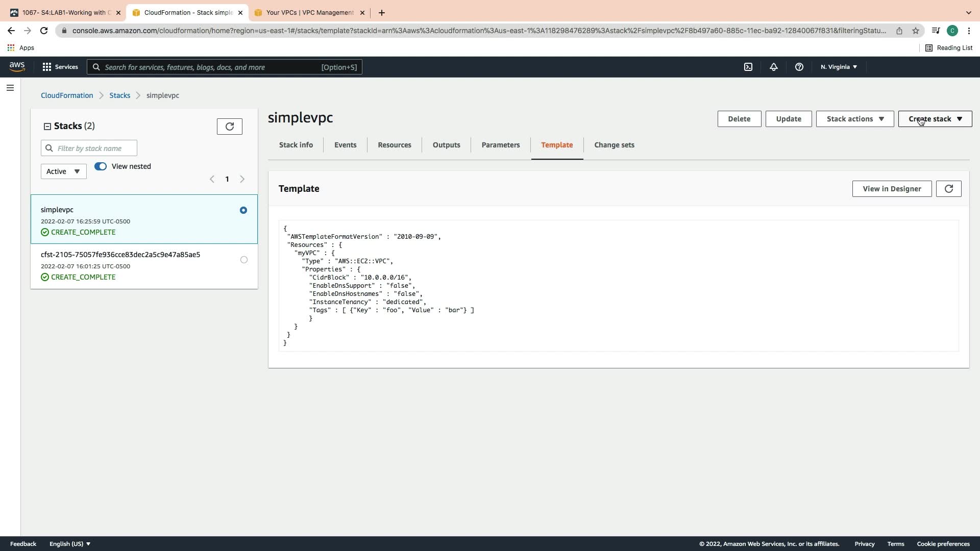This screenshot has height=551, width=980.
Task: Open AWS CloudShell icon in header
Action: click(748, 67)
